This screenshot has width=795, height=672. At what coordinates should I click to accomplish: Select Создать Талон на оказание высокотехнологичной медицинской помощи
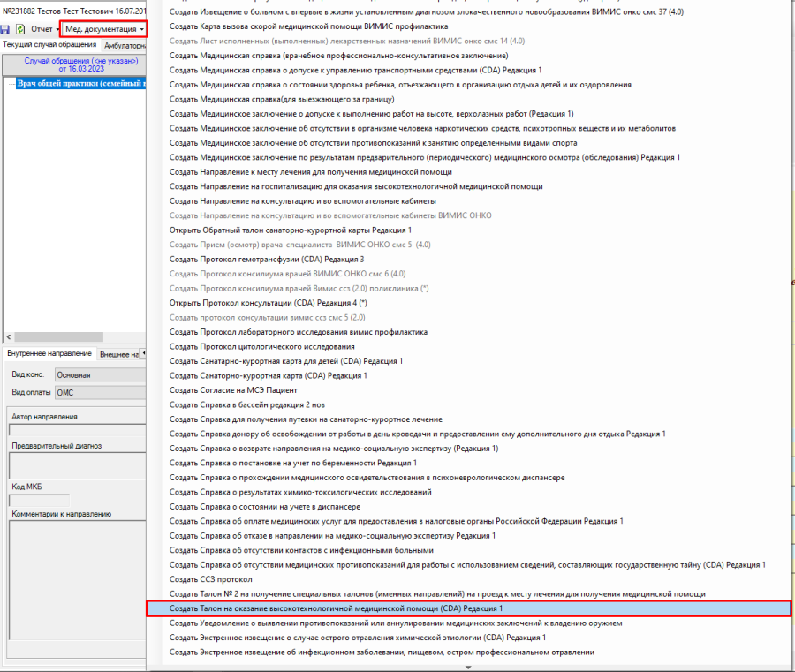pyautogui.click(x=468, y=608)
